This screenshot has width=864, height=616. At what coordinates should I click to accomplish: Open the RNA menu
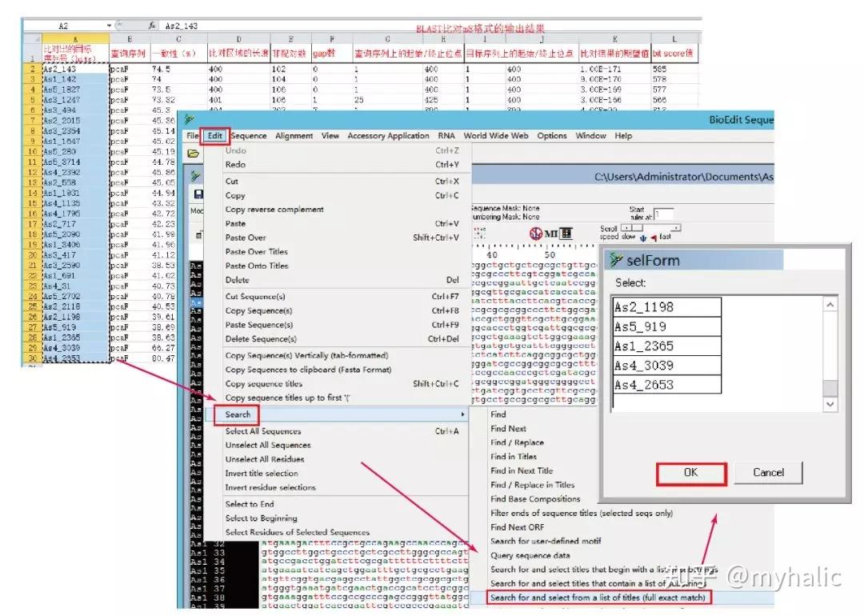[x=446, y=135]
